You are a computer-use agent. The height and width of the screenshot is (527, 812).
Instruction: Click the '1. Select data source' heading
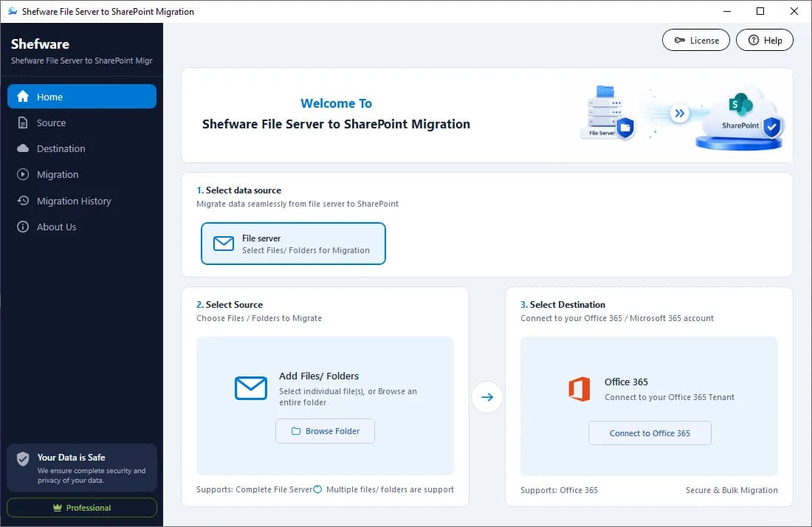click(x=238, y=190)
